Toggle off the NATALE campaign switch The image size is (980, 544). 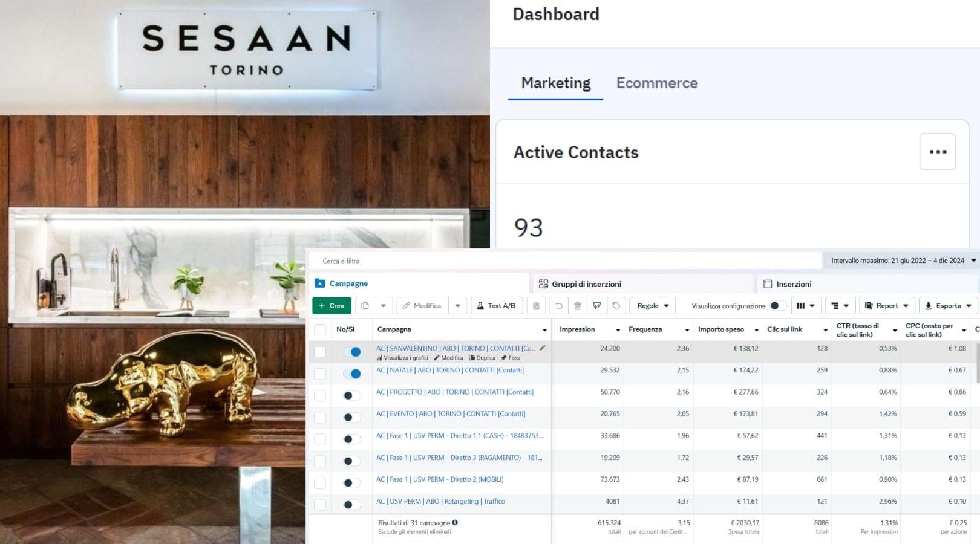pos(352,374)
